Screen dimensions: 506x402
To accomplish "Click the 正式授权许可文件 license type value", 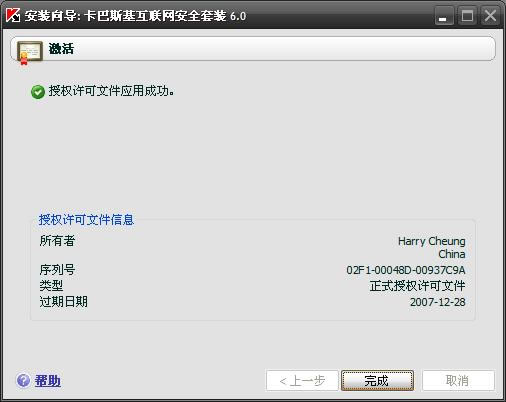I will click(x=417, y=286).
